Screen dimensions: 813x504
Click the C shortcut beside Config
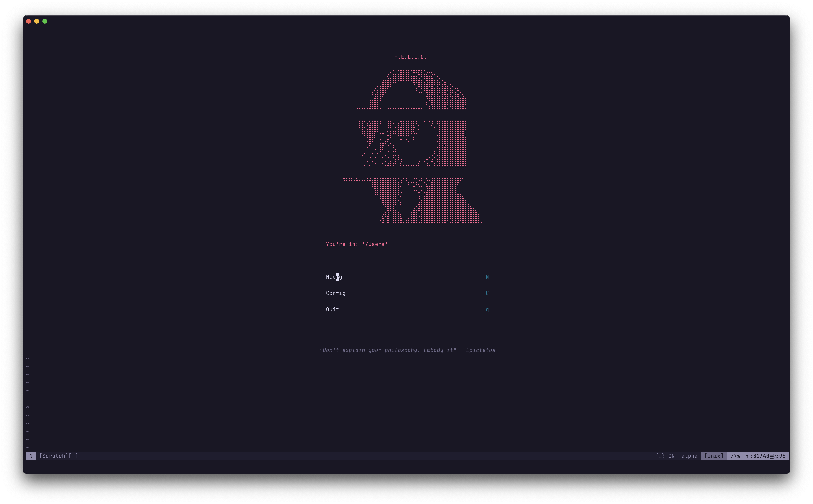pos(487,293)
